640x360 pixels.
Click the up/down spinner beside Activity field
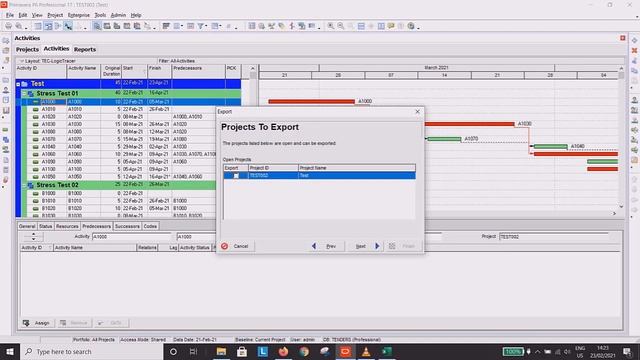(33, 236)
